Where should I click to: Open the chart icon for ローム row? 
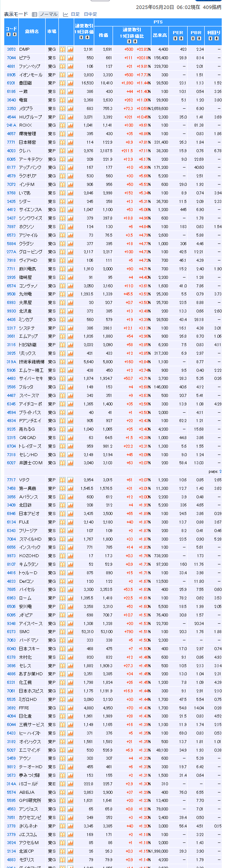click(70, 598)
